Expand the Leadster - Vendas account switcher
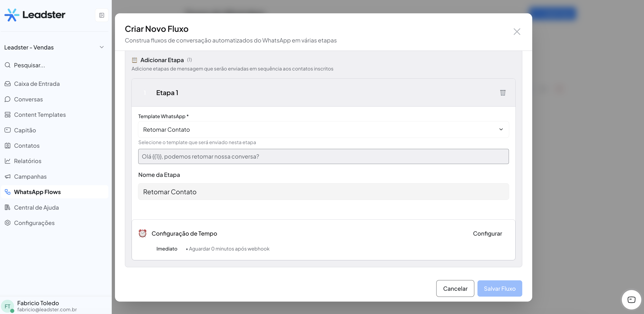644x314 pixels. [54, 47]
